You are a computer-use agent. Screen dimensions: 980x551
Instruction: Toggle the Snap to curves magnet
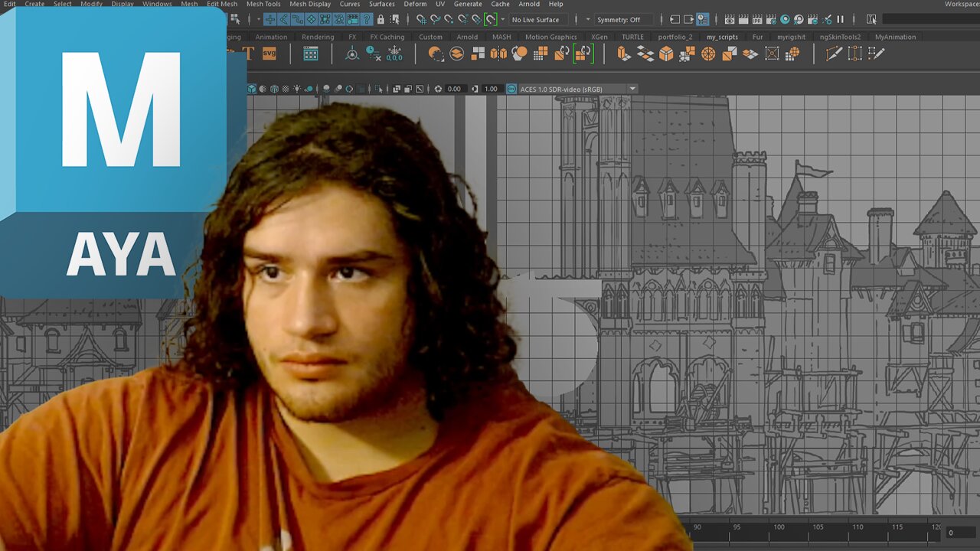click(x=435, y=19)
